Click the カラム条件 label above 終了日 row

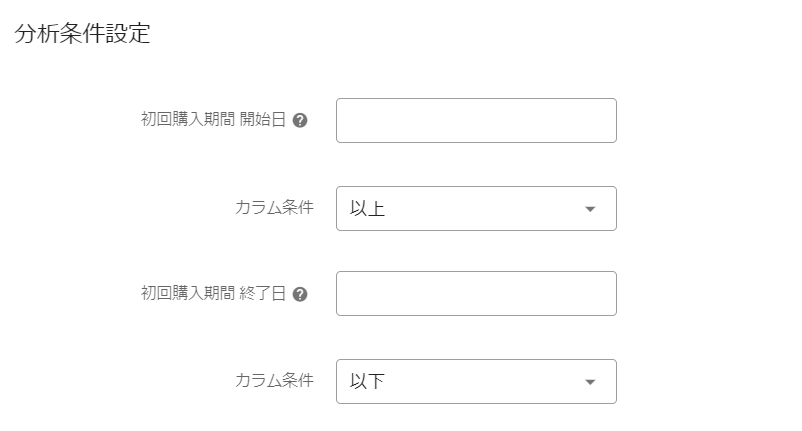coord(274,208)
